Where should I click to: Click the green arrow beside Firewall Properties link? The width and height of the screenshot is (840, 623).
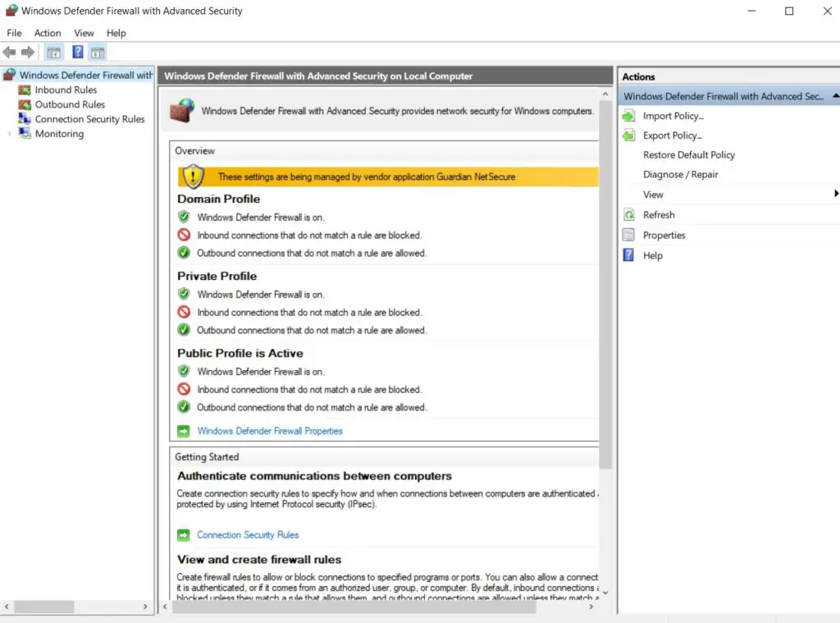click(x=183, y=431)
